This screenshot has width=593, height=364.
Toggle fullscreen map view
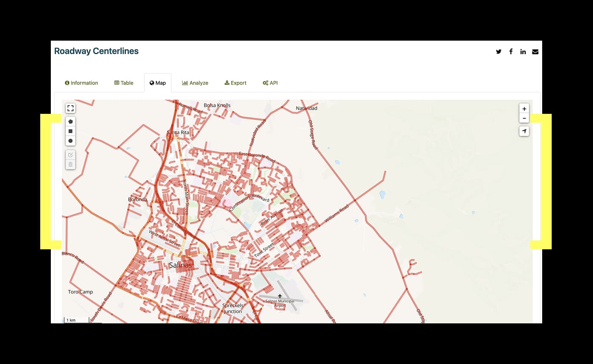click(70, 108)
